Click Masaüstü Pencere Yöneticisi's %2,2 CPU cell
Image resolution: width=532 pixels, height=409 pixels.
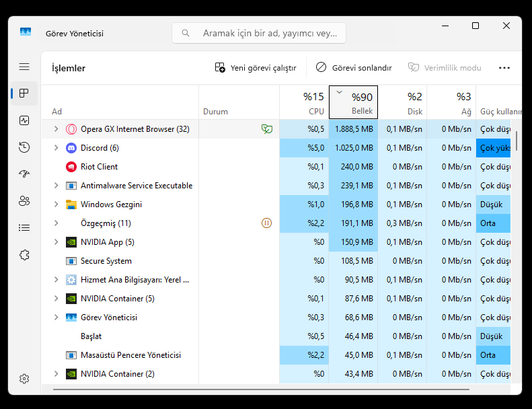pos(304,355)
